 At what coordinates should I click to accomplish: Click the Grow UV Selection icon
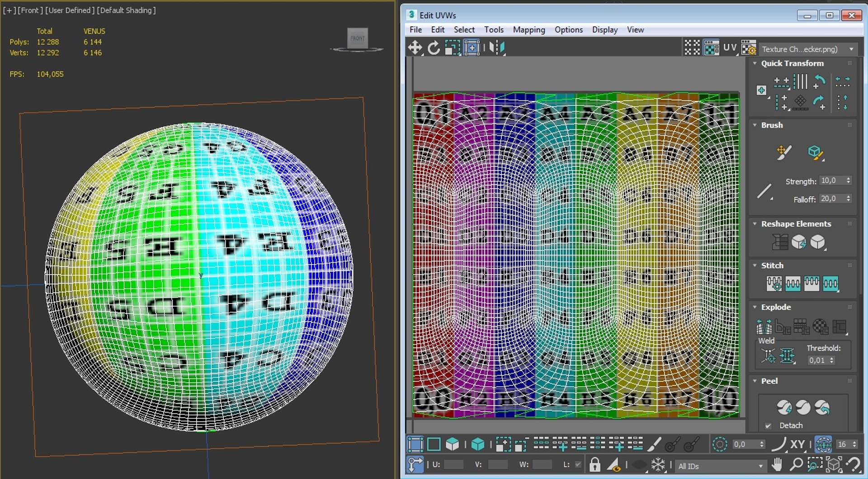503,444
